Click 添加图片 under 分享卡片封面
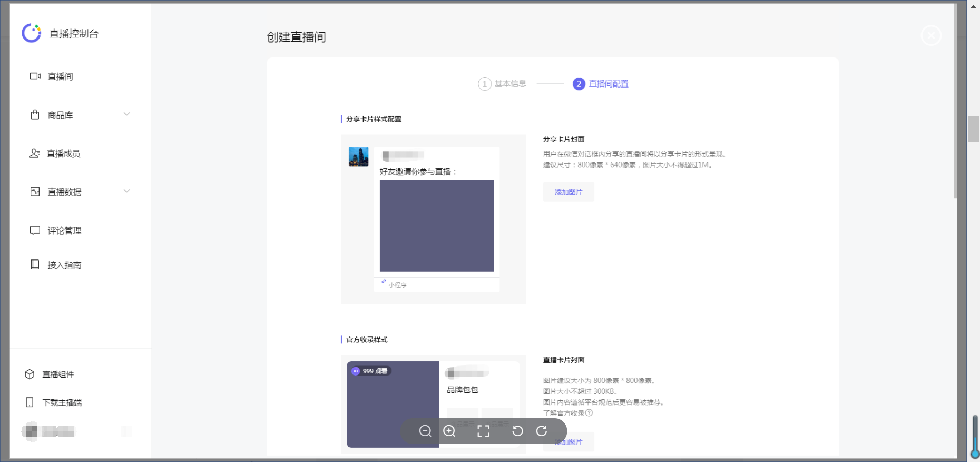The height and width of the screenshot is (462, 980). (569, 192)
